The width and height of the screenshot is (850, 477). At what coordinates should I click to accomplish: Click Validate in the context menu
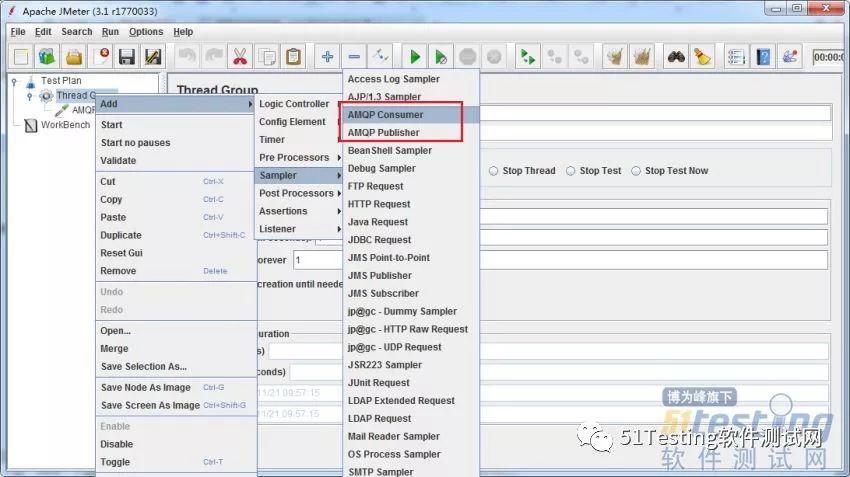pyautogui.click(x=175, y=160)
